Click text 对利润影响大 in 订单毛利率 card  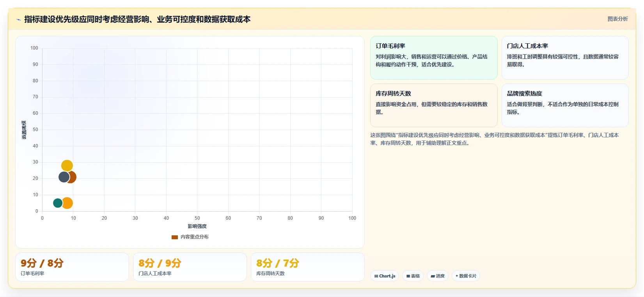point(391,57)
